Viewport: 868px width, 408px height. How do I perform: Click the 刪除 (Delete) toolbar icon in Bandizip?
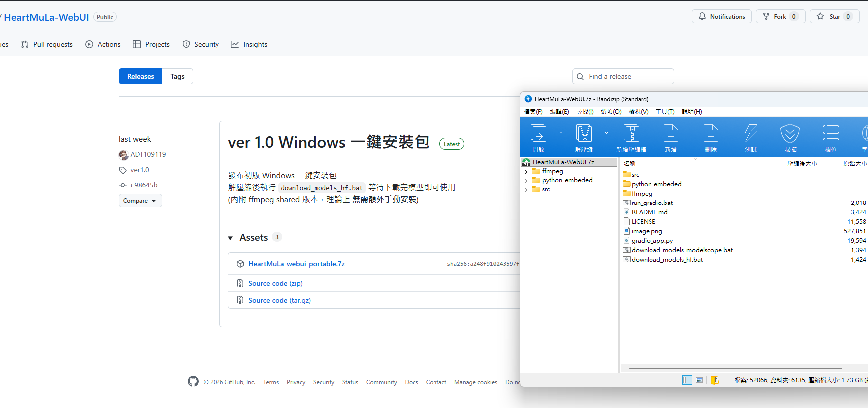(711, 134)
